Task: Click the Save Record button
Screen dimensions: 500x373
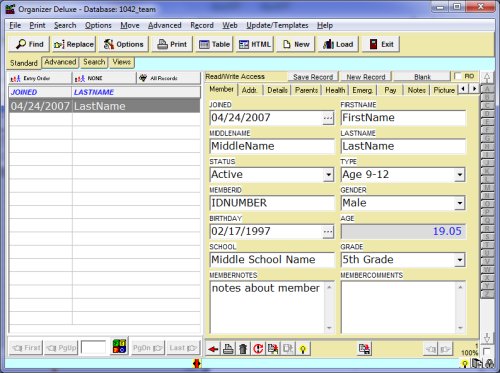Action: click(313, 77)
